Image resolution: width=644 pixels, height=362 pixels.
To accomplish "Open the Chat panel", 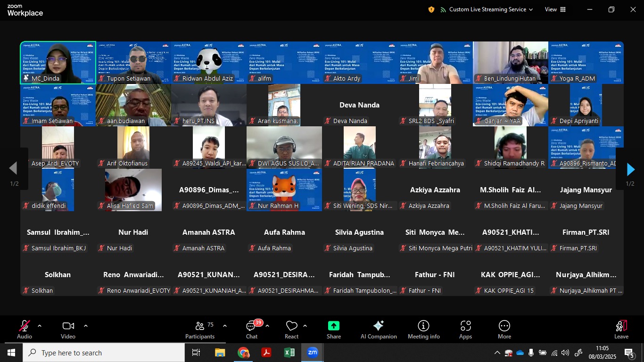I will tap(252, 329).
